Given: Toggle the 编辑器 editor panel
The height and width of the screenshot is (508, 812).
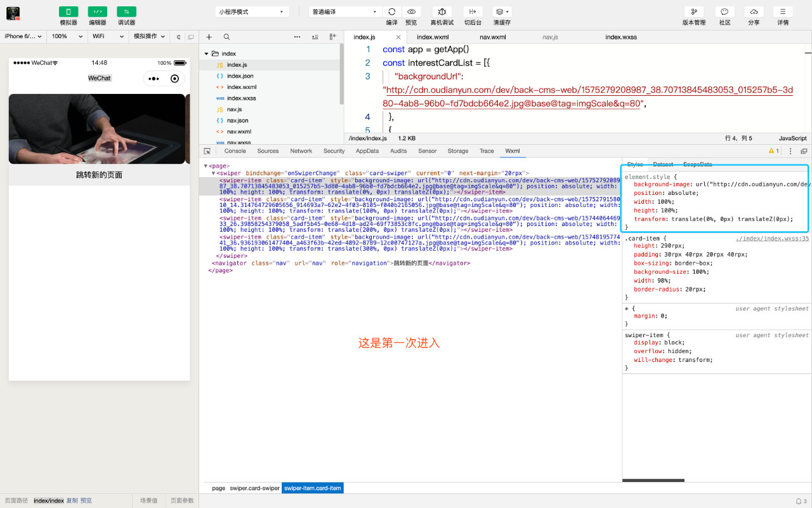Looking at the screenshot, I should (98, 17).
